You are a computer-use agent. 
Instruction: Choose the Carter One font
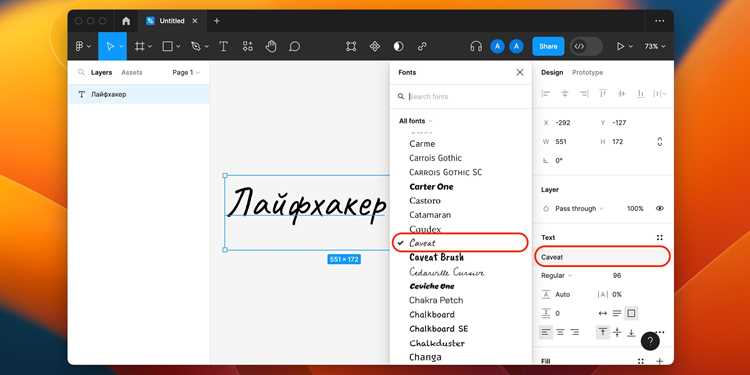coord(431,187)
